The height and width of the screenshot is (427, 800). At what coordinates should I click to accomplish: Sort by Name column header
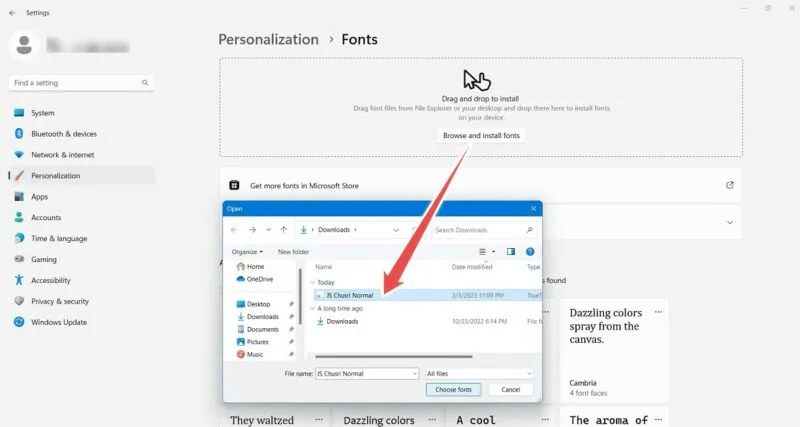click(x=323, y=267)
